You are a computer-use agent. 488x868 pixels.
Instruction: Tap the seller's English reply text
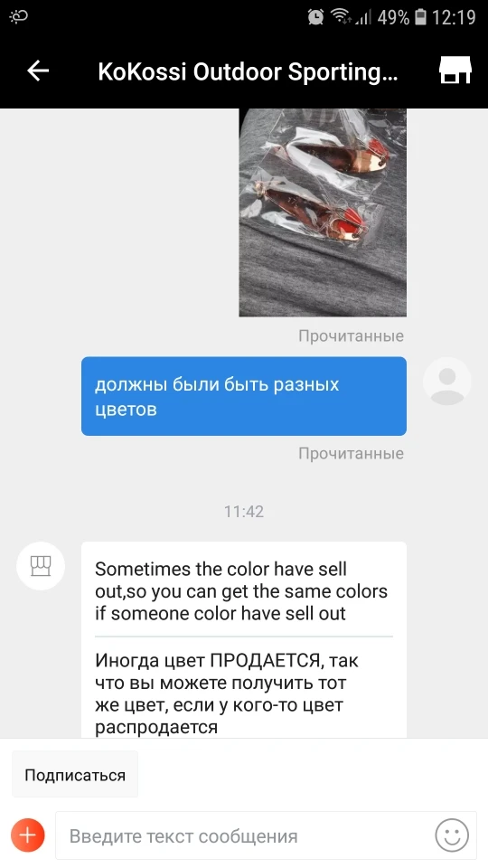(x=241, y=591)
